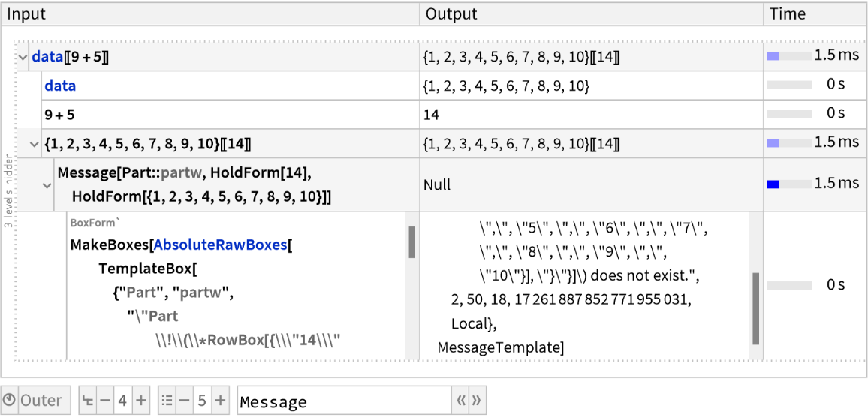
Task: Jump to previous search match
Action: (461, 401)
